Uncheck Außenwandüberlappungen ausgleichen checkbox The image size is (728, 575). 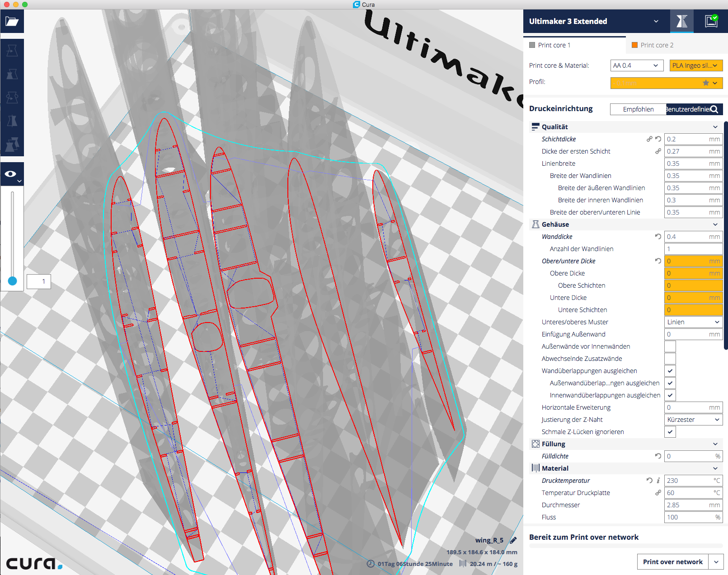(x=670, y=383)
